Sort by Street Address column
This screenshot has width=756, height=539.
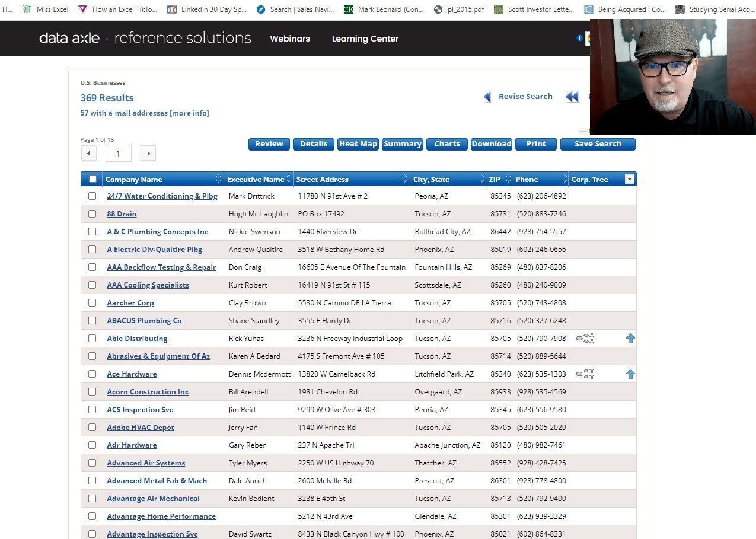[x=352, y=179]
